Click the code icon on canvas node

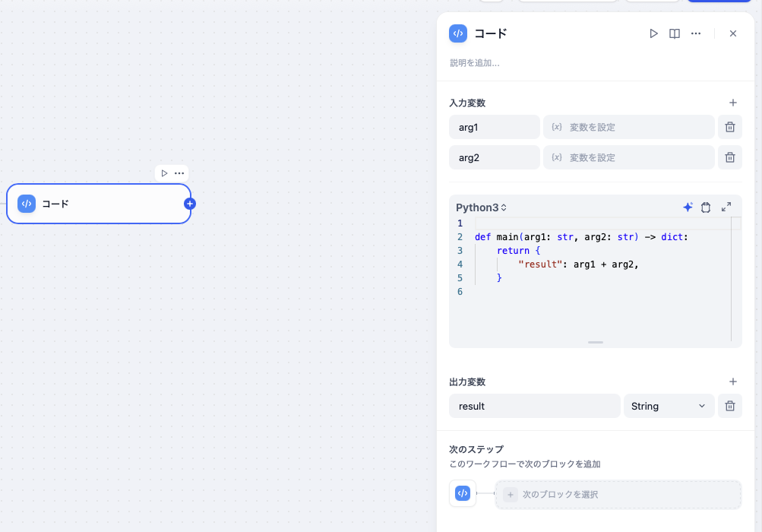pos(27,204)
